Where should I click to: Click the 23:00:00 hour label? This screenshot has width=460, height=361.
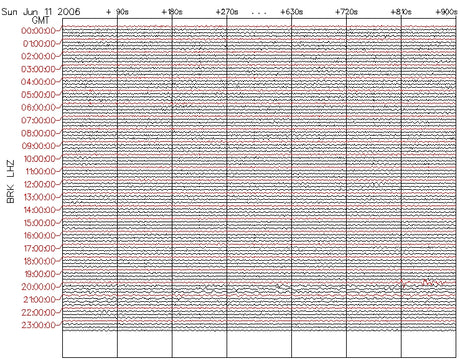coord(38,325)
